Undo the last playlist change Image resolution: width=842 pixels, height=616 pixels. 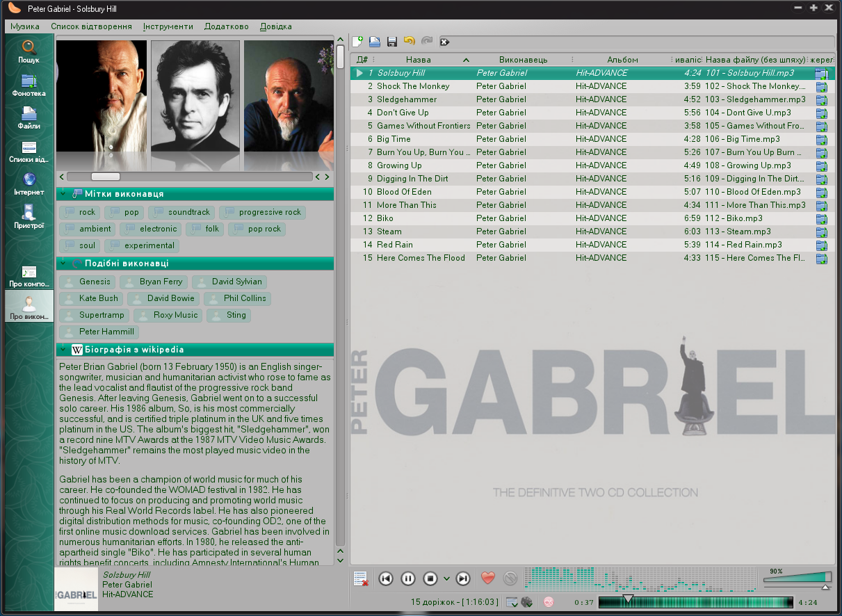coord(410,42)
